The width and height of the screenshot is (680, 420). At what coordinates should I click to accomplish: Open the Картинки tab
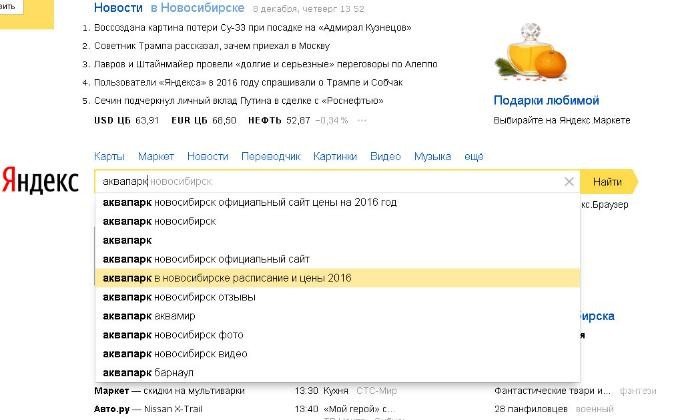coord(335,157)
